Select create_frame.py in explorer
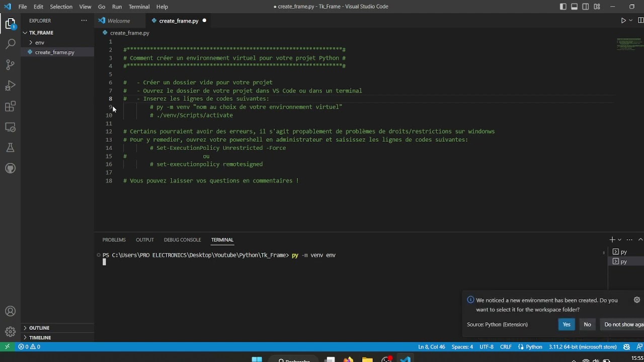The height and width of the screenshot is (362, 644). [57, 52]
